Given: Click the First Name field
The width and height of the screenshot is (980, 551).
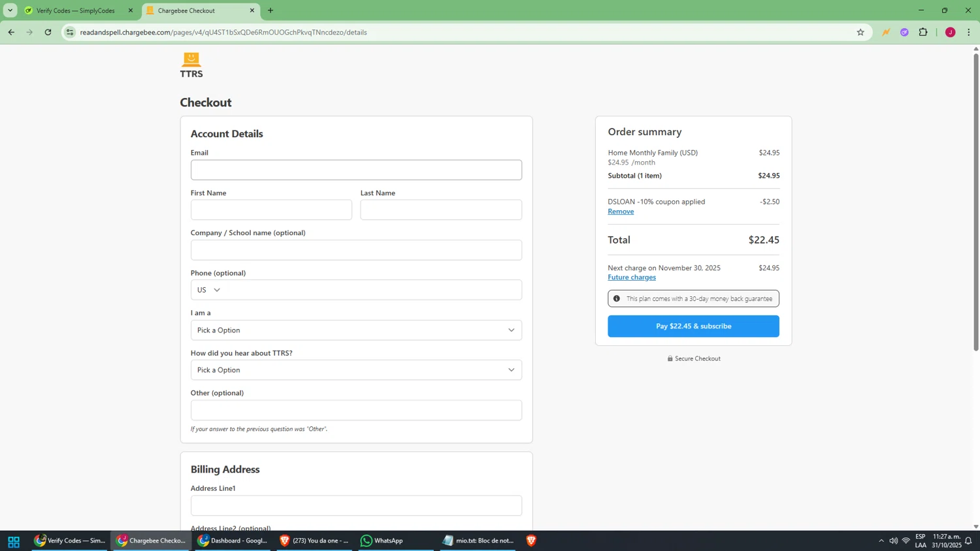Looking at the screenshot, I should (271, 210).
